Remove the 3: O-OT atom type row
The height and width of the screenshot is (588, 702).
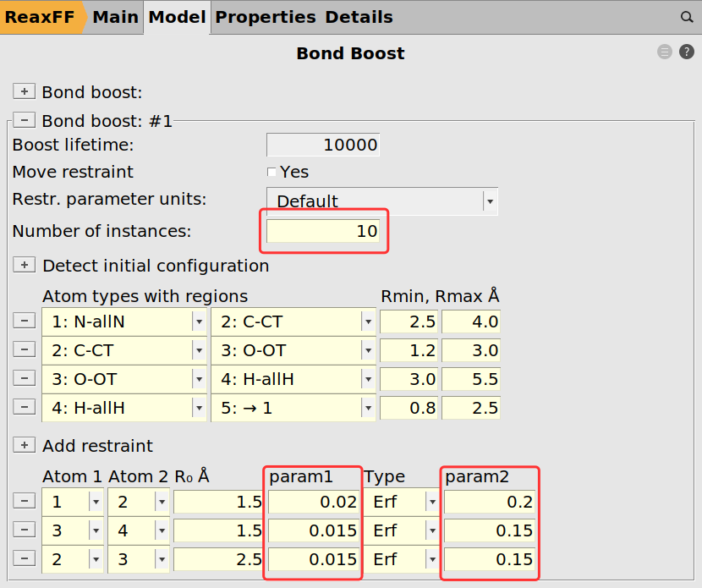click(25, 378)
